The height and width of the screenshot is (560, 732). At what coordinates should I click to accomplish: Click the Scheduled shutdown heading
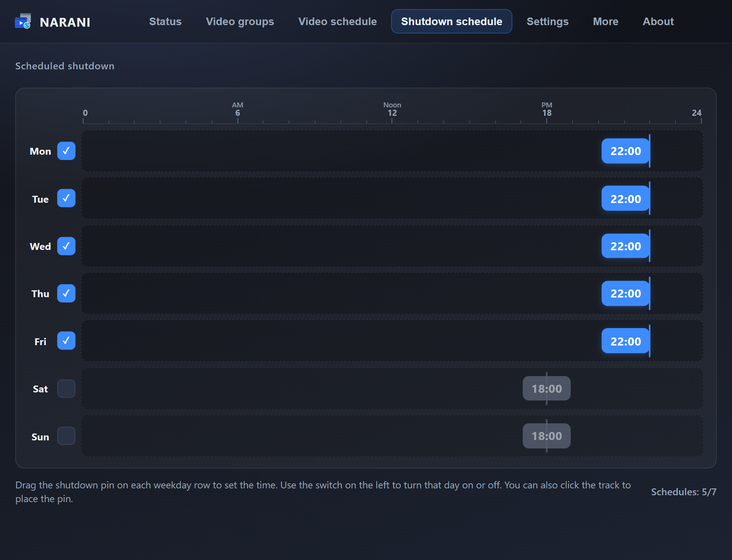click(65, 66)
